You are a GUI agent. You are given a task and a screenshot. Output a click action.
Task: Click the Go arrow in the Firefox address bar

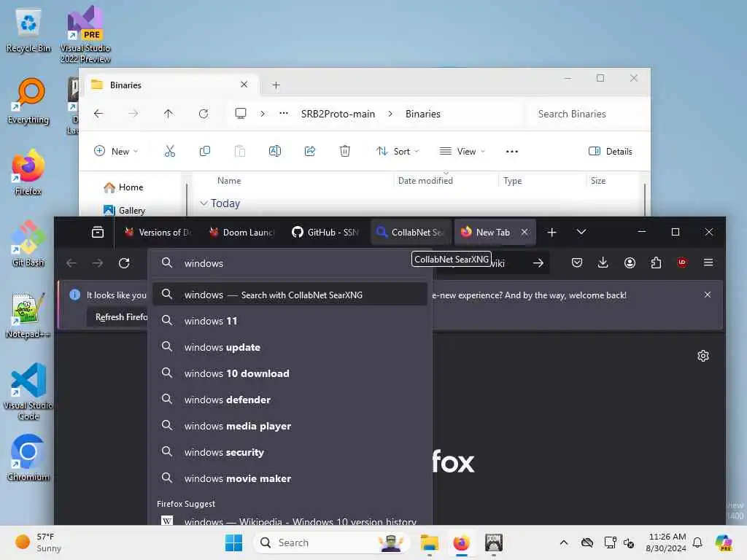538,262
